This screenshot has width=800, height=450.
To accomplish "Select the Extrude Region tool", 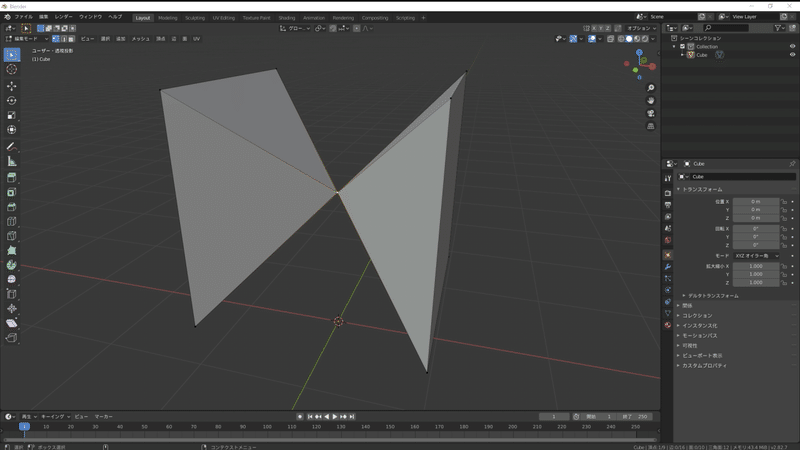I will (12, 178).
